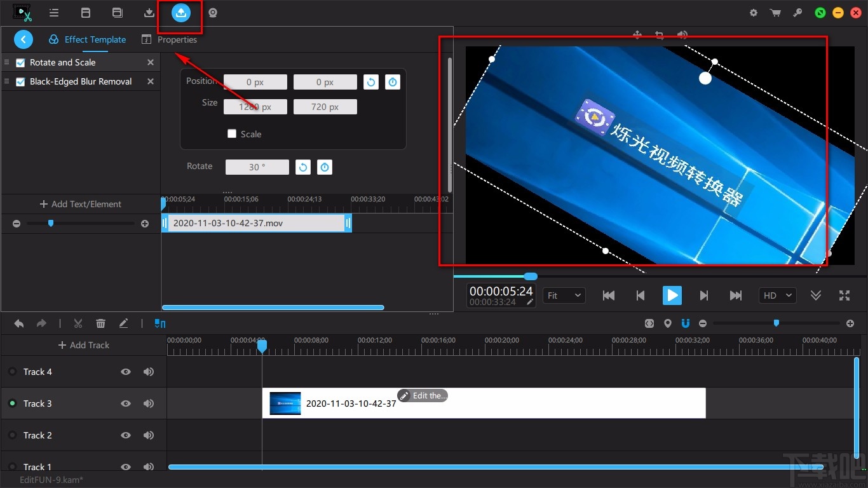Click Add Text/Element button
The image size is (868, 488).
(x=81, y=204)
